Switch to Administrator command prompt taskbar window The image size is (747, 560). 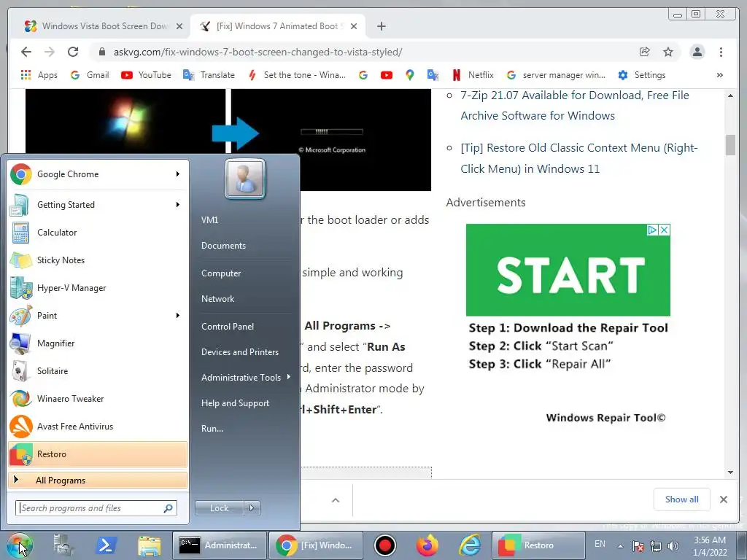click(219, 545)
